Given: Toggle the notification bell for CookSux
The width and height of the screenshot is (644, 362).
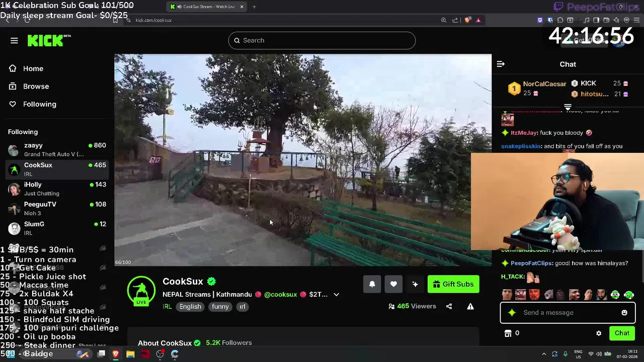Looking at the screenshot, I should click(x=372, y=284).
